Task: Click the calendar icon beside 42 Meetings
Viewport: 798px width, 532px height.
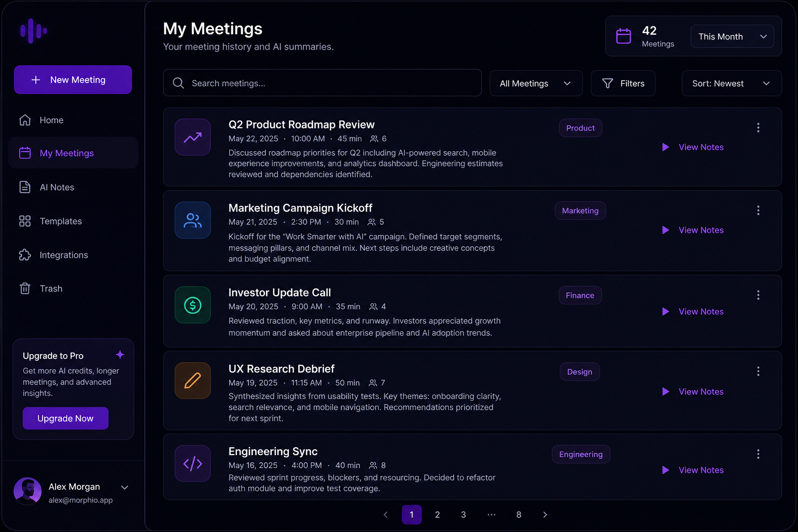Action: click(623, 36)
